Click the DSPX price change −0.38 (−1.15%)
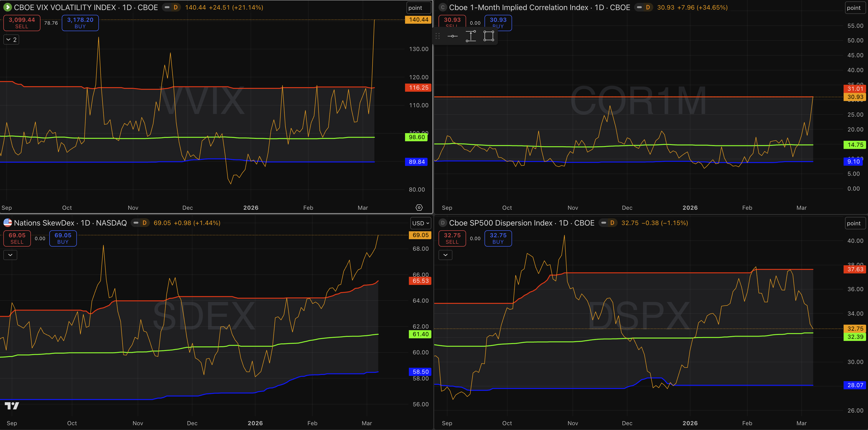The height and width of the screenshot is (430, 868). coord(665,223)
